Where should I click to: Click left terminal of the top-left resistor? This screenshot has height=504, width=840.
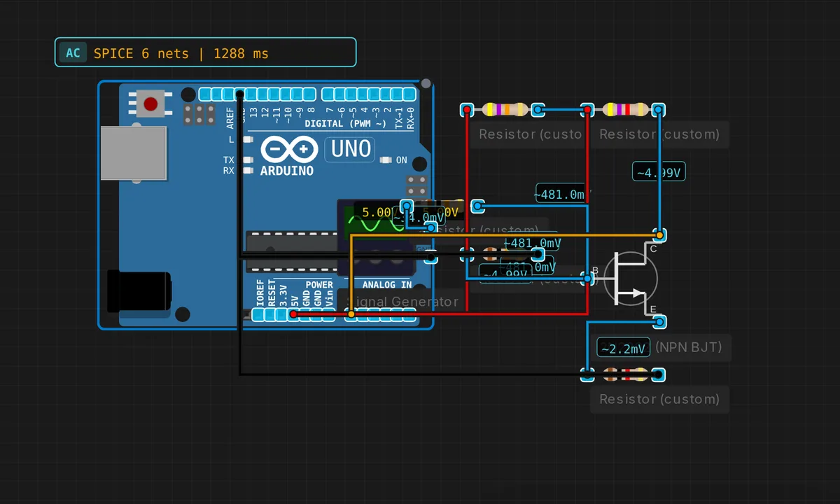(x=467, y=109)
